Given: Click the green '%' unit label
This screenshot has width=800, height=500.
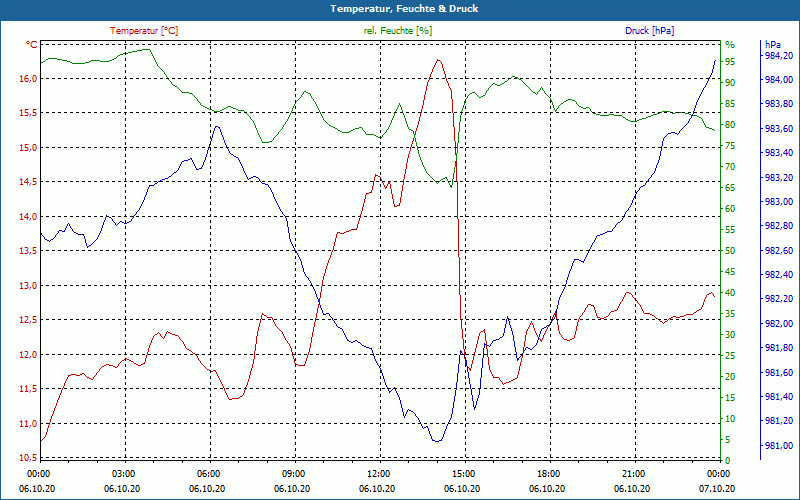Looking at the screenshot, I should (x=730, y=44).
